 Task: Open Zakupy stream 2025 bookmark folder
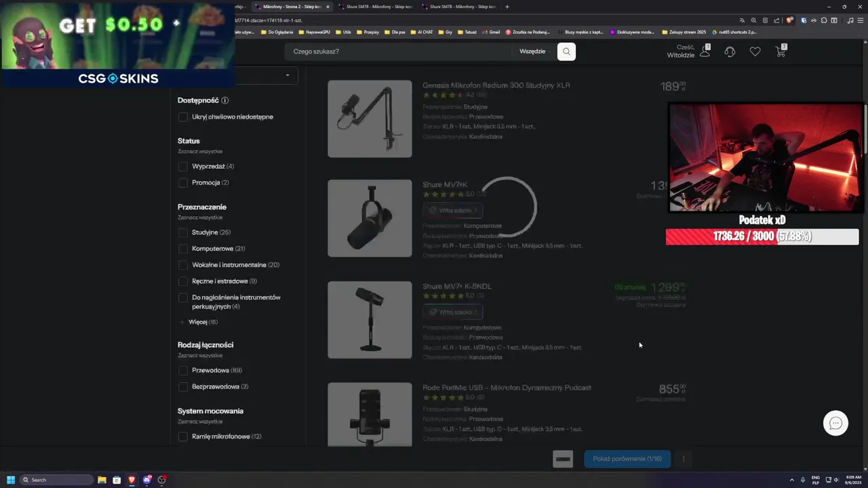[683, 32]
